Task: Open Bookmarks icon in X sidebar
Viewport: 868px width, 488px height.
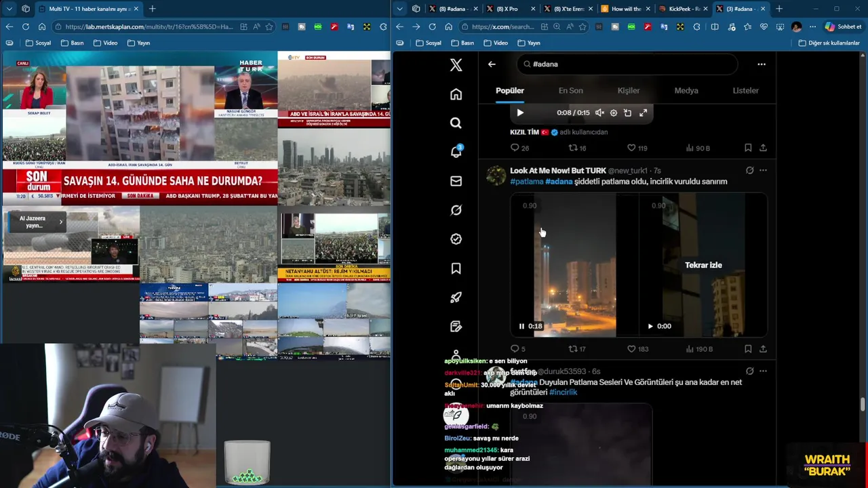Action: pos(456,268)
